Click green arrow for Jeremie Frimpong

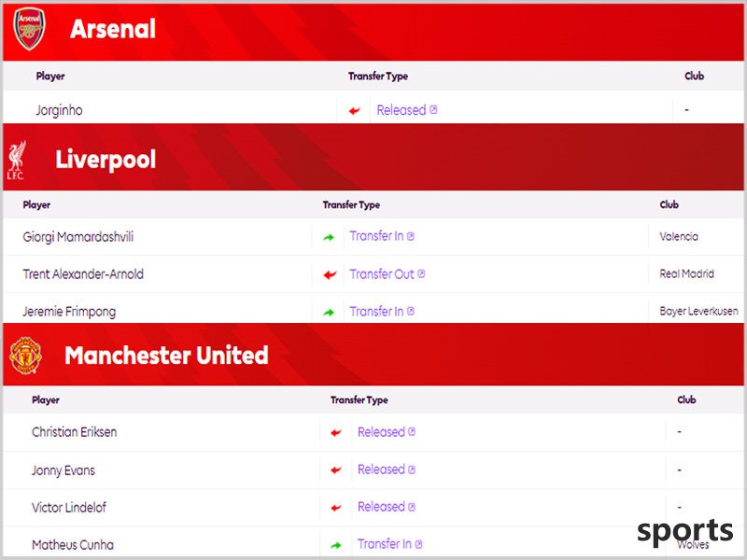click(x=329, y=313)
